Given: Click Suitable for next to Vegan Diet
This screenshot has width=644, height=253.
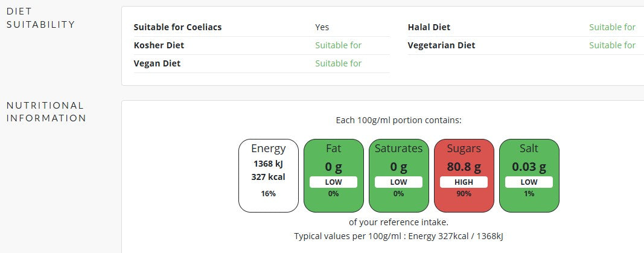Looking at the screenshot, I should coord(339,63).
